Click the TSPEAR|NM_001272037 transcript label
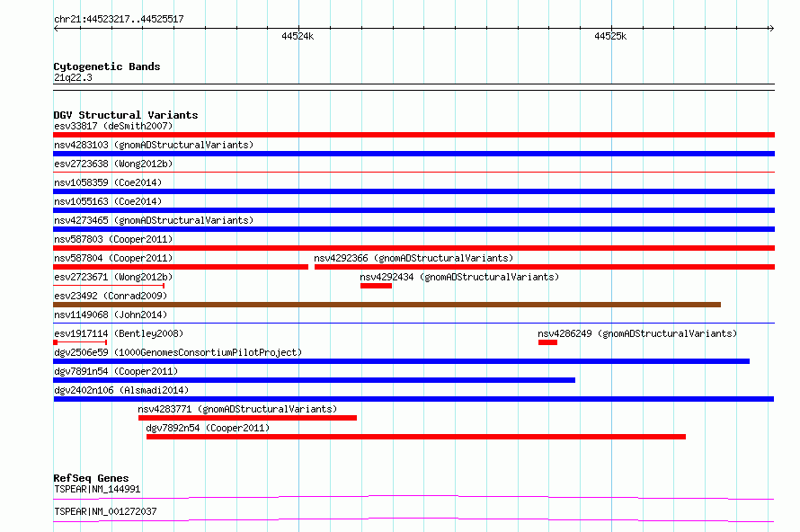The width and height of the screenshot is (800, 532). point(105,511)
